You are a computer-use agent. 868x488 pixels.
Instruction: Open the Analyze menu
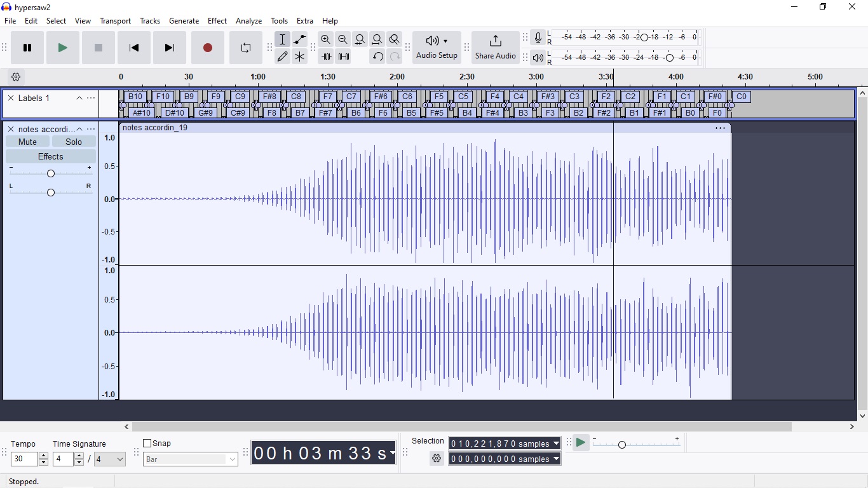(x=248, y=21)
